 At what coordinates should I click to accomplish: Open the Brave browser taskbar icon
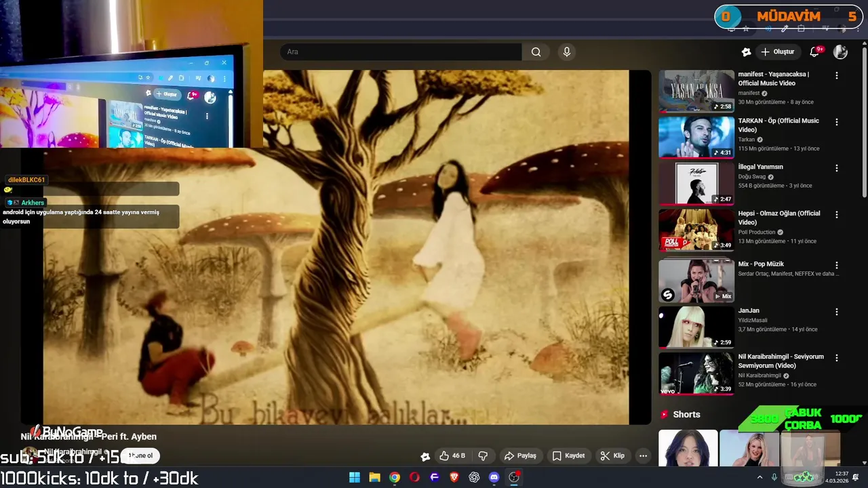click(x=454, y=477)
